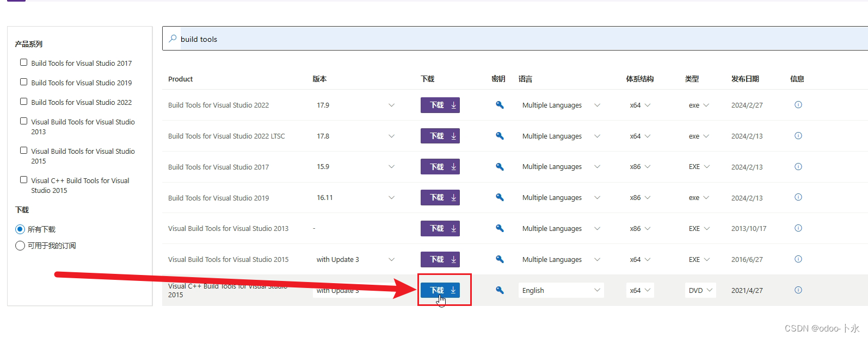
Task: Click product name Visual Build Tools for Visual Studio 2013
Action: (229, 228)
